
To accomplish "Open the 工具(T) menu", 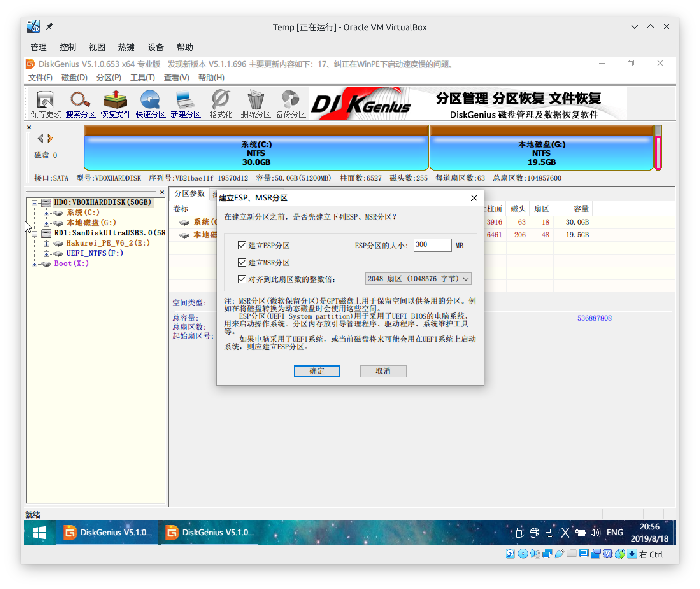I will coord(143,77).
